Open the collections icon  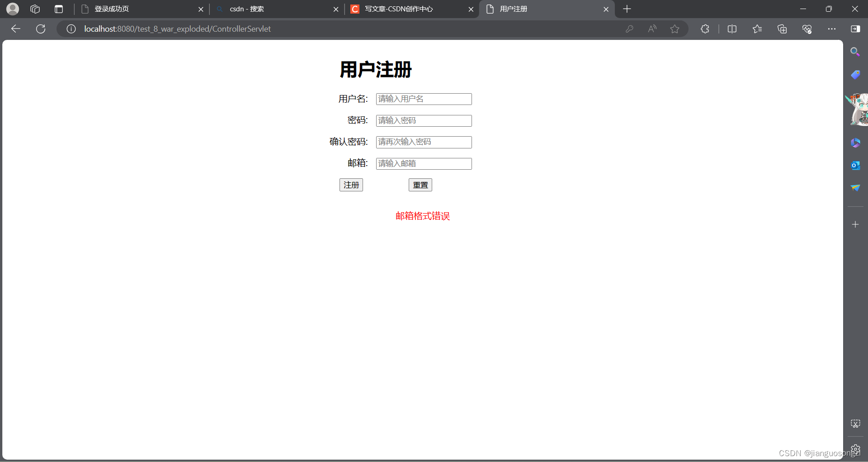click(x=782, y=29)
